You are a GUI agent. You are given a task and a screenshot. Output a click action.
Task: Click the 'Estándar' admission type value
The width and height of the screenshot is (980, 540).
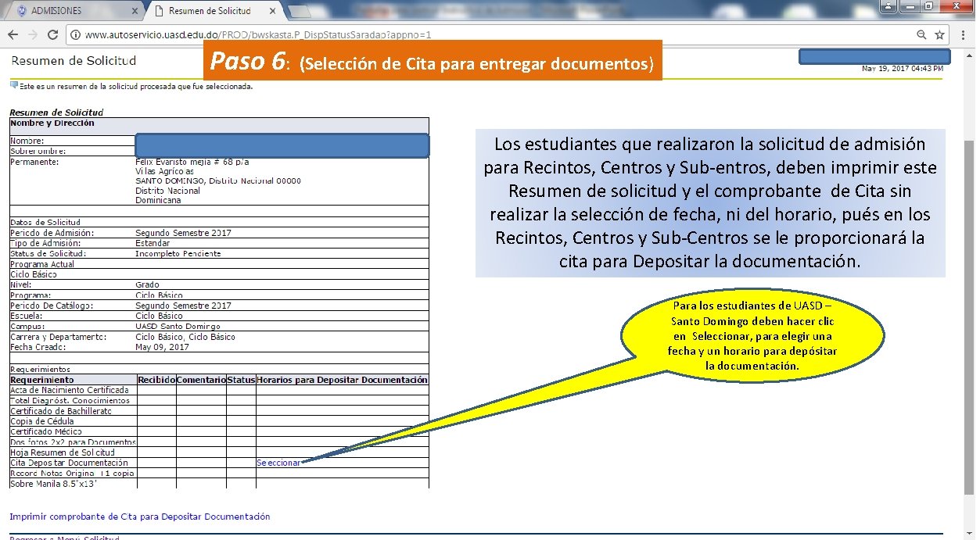coord(153,243)
